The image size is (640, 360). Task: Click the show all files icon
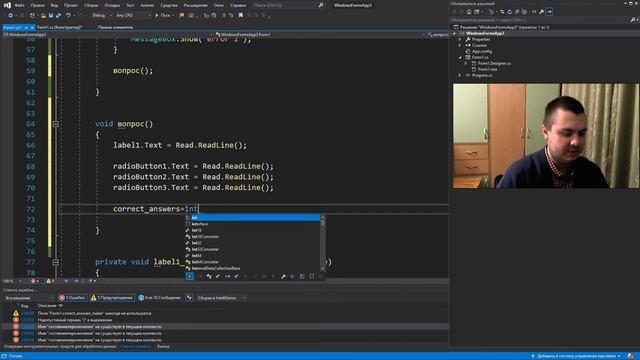524,12
